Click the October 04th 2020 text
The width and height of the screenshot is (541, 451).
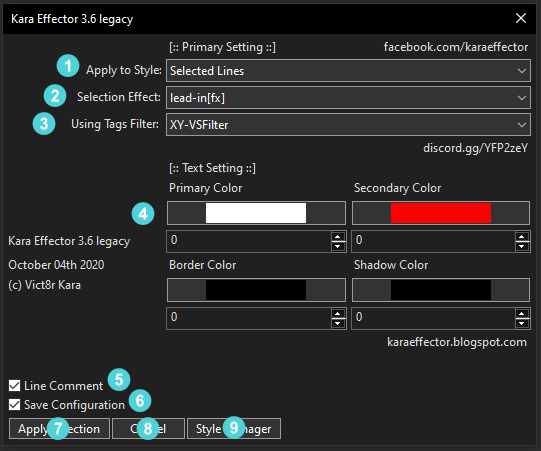pos(56,265)
